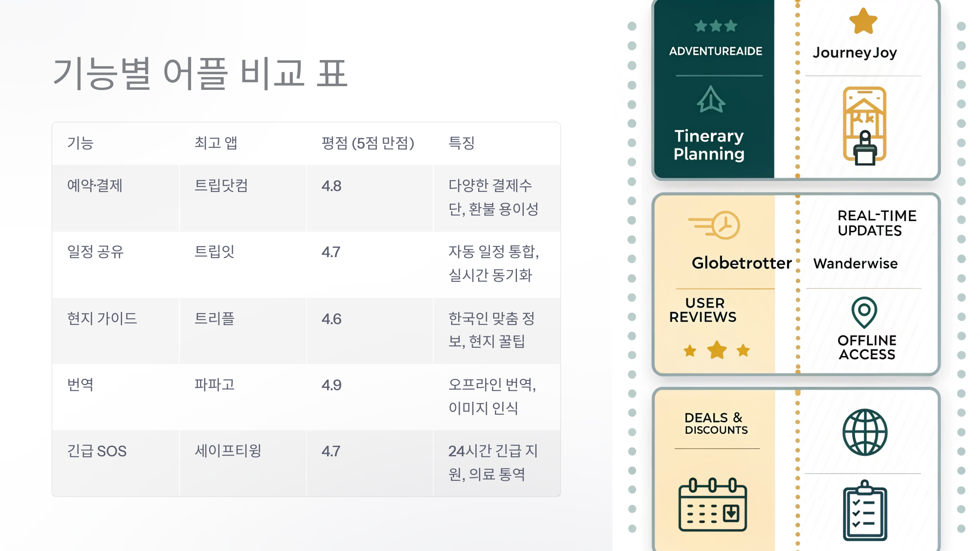
Task: Click the three teal stars above AdventureAide
Action: click(716, 26)
